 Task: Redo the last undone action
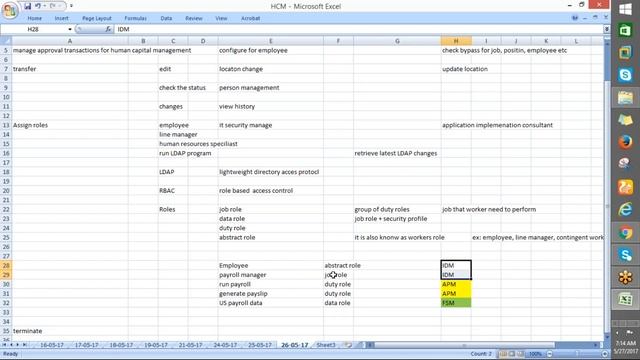click(x=53, y=6)
